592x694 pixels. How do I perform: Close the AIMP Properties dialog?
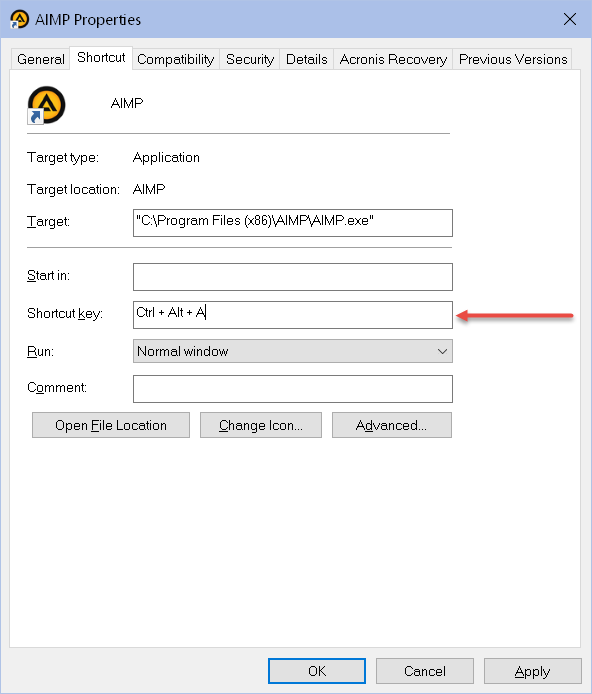point(569,19)
